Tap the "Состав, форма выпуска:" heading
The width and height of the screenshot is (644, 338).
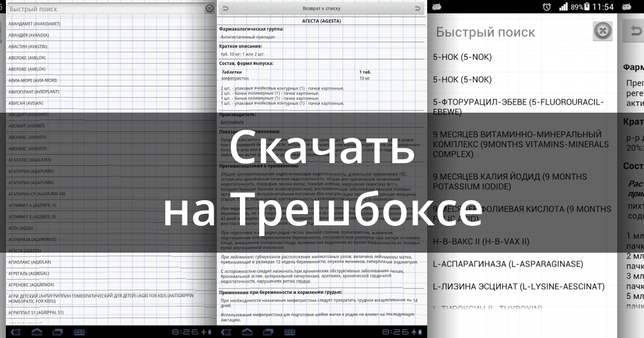(246, 63)
